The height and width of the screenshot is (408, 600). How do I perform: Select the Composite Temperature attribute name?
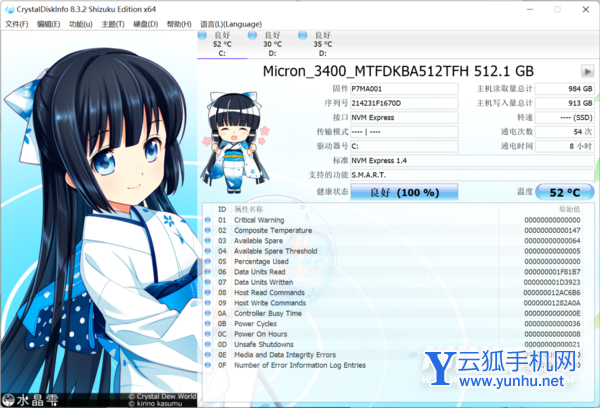click(x=273, y=230)
